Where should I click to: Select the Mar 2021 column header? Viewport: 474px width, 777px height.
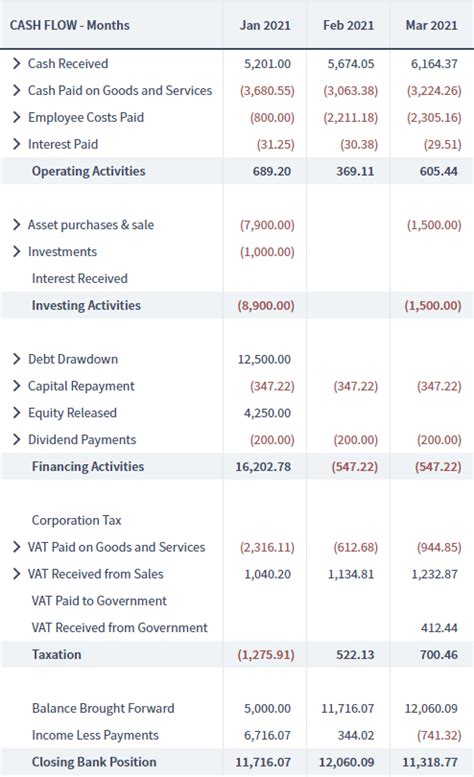click(431, 25)
